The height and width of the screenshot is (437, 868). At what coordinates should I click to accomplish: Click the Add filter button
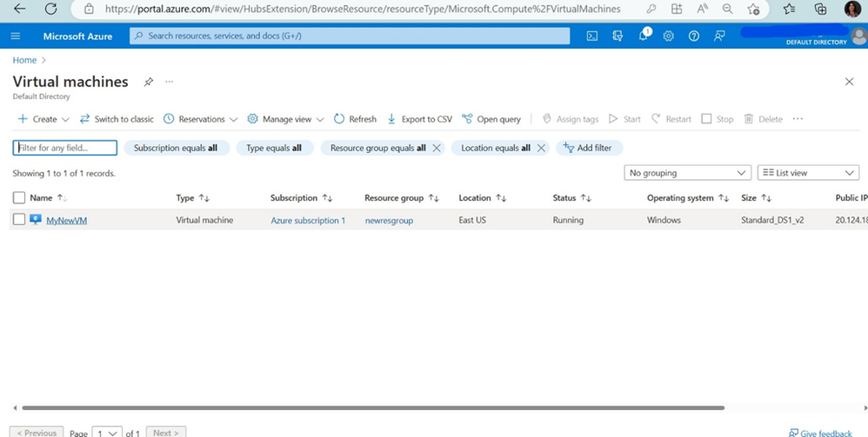(x=589, y=148)
